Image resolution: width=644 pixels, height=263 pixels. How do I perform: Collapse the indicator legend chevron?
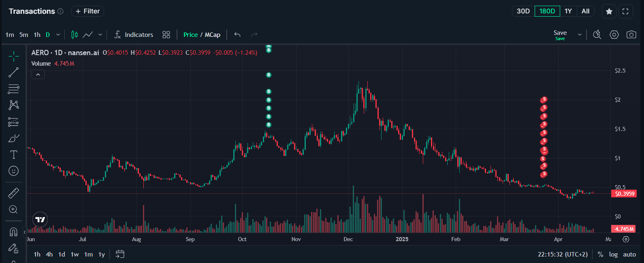pos(38,75)
